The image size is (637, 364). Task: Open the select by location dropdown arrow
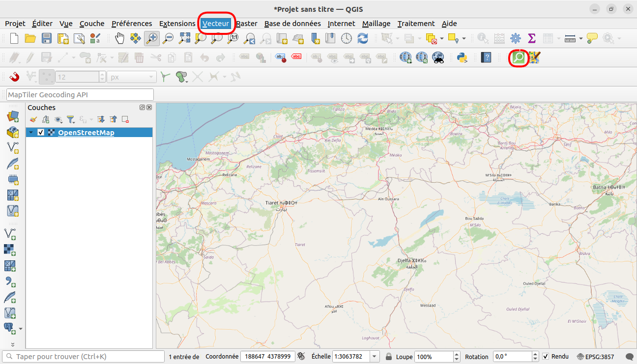[463, 38]
